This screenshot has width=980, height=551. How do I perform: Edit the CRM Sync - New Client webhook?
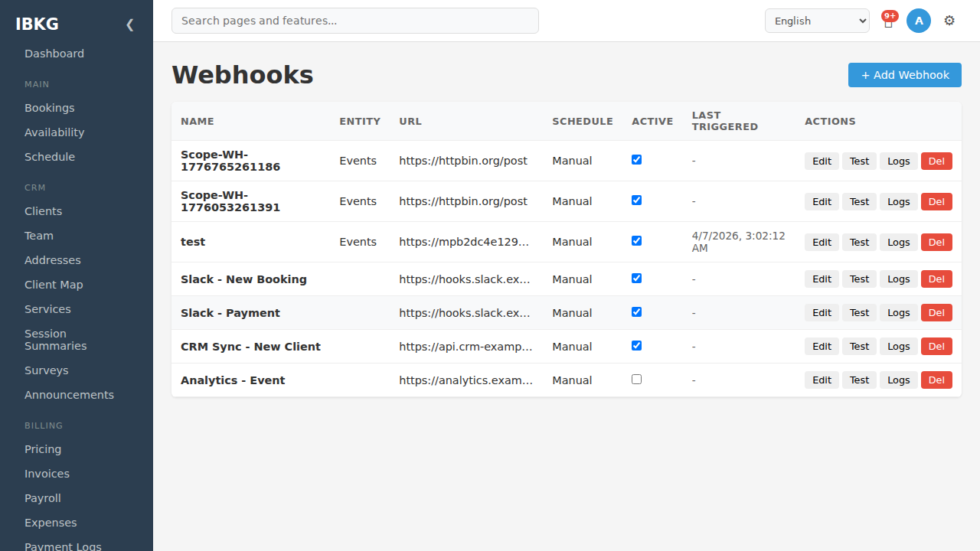(822, 346)
